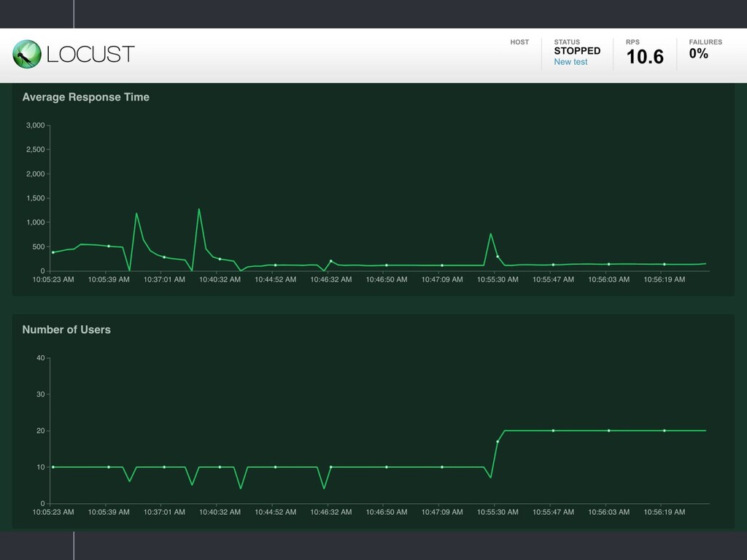Select users chart data point at 10:46:50 AM
747x560 pixels.
click(387, 467)
